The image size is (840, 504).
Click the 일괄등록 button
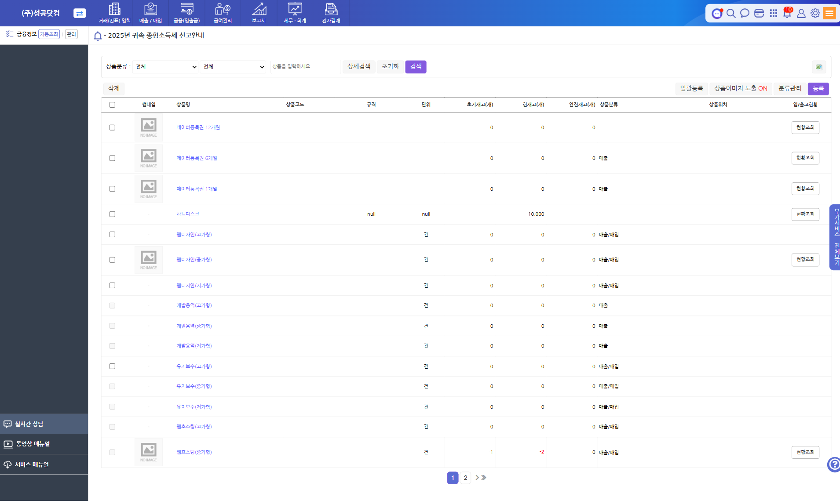coord(691,88)
